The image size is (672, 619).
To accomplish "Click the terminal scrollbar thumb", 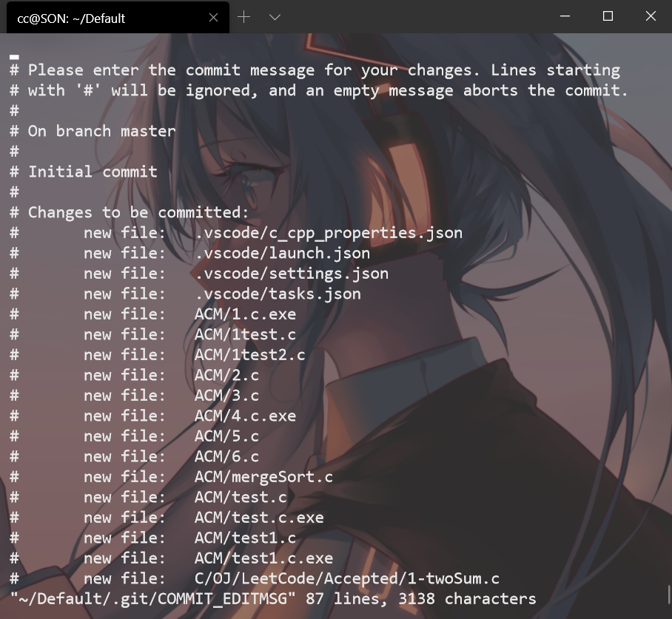I will 668,594.
